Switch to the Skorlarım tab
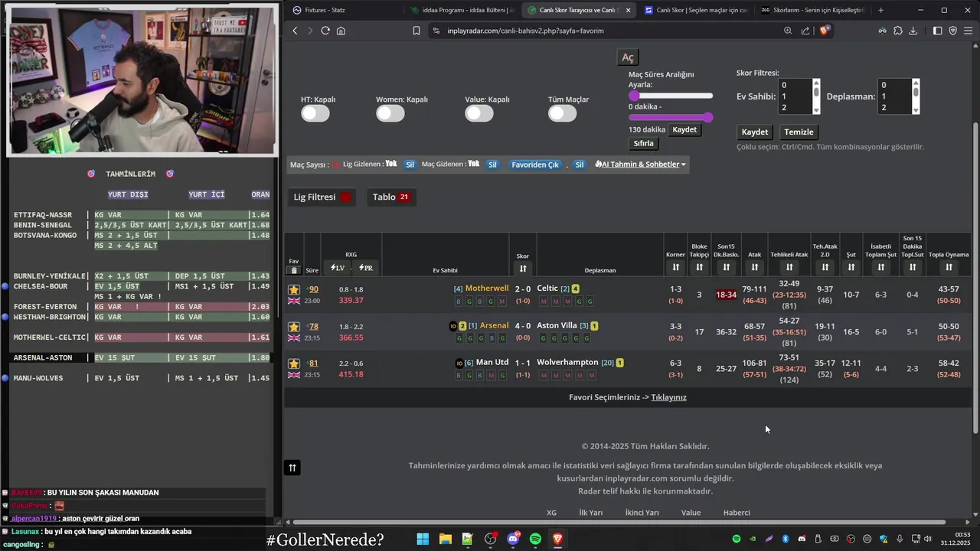The height and width of the screenshot is (551, 980). [812, 10]
